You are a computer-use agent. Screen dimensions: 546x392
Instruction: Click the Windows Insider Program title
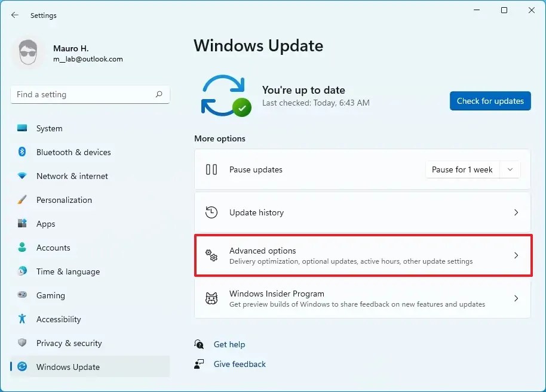coord(277,294)
